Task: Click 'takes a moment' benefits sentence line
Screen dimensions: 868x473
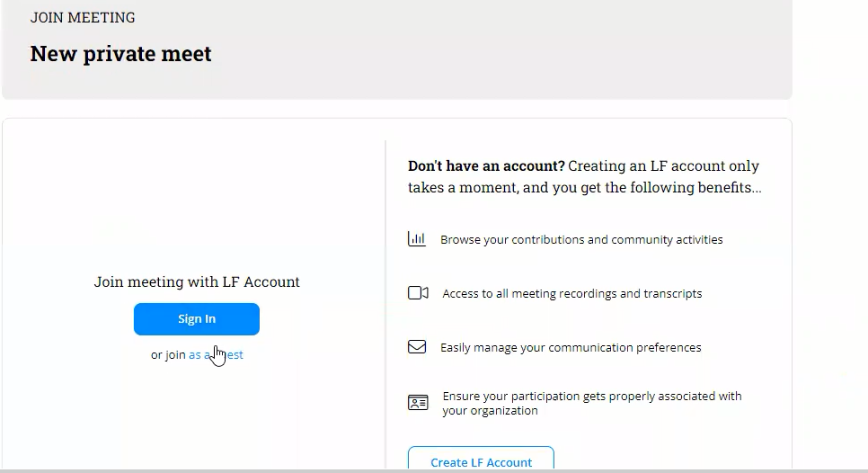Action: (584, 189)
